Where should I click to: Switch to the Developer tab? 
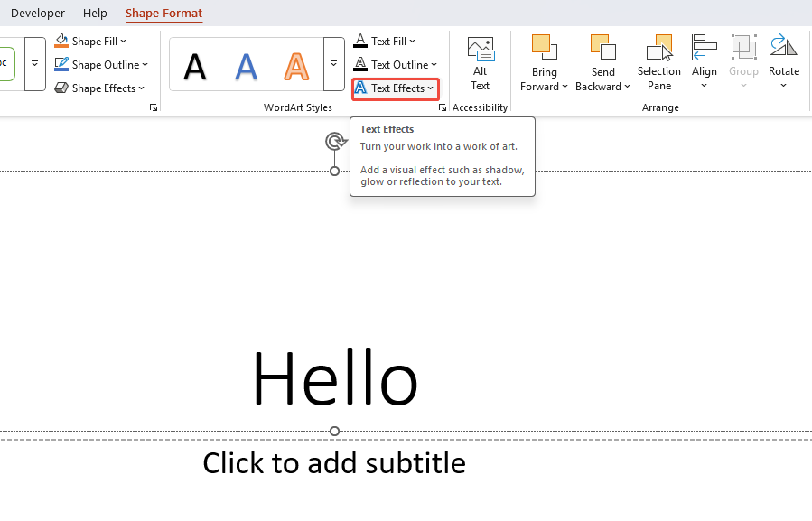click(x=38, y=13)
